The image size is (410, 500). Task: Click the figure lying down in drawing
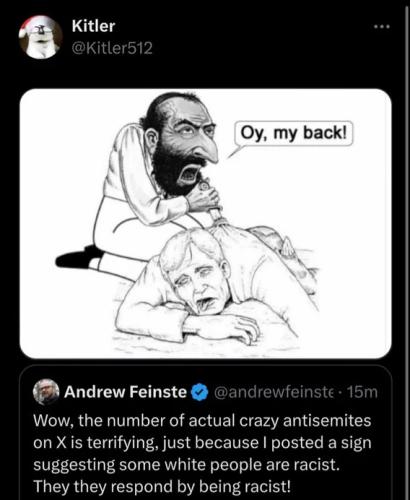(x=213, y=287)
